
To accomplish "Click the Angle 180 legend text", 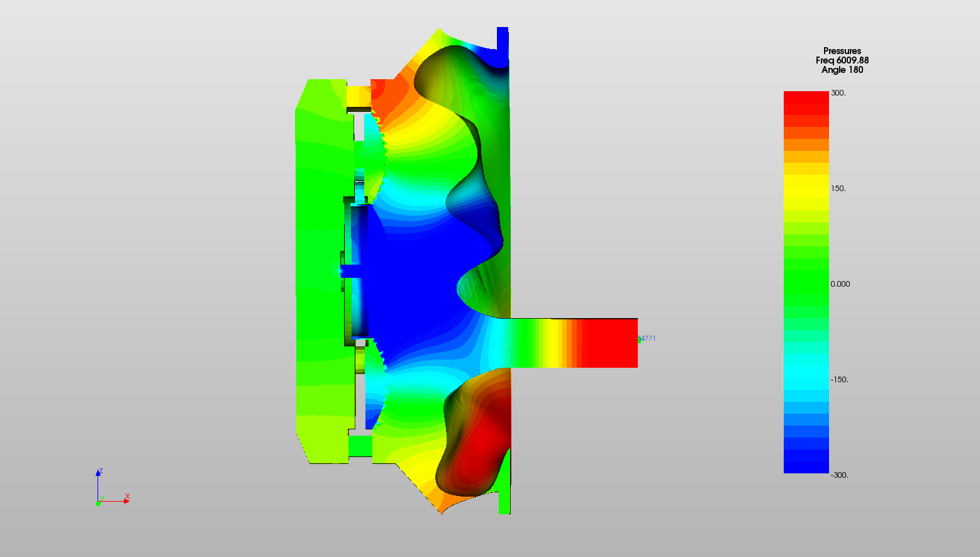I will [x=842, y=70].
